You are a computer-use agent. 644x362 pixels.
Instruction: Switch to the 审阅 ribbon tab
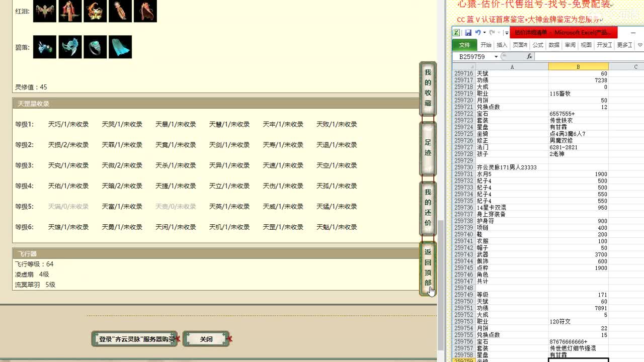570,45
